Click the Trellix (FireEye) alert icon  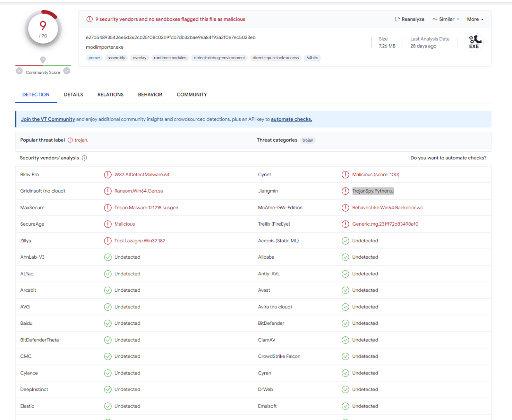click(345, 224)
